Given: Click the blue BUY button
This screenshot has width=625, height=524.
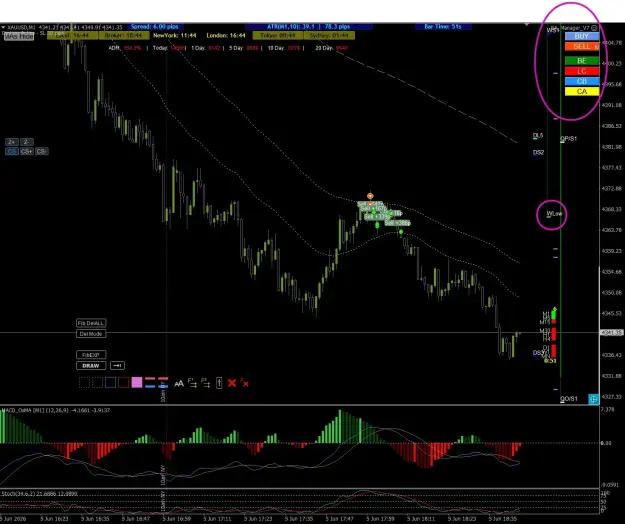Looking at the screenshot, I should coord(582,36).
